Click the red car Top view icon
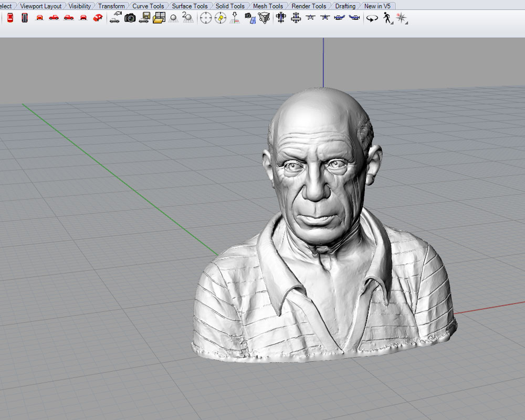Viewport: 525px width, 420px height. pos(10,18)
